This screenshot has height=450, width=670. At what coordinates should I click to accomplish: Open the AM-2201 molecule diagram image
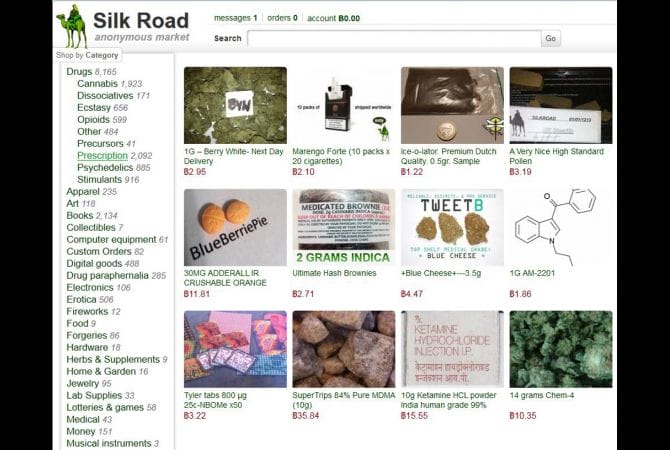point(561,227)
